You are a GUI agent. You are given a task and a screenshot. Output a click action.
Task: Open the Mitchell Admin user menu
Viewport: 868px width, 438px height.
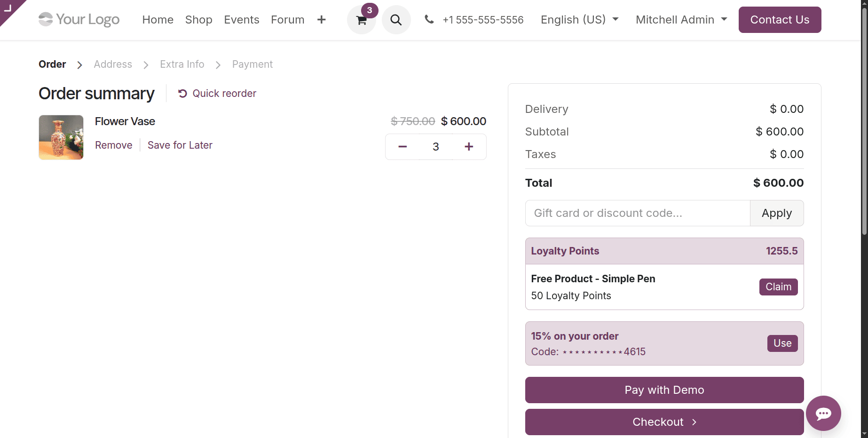[x=681, y=20]
